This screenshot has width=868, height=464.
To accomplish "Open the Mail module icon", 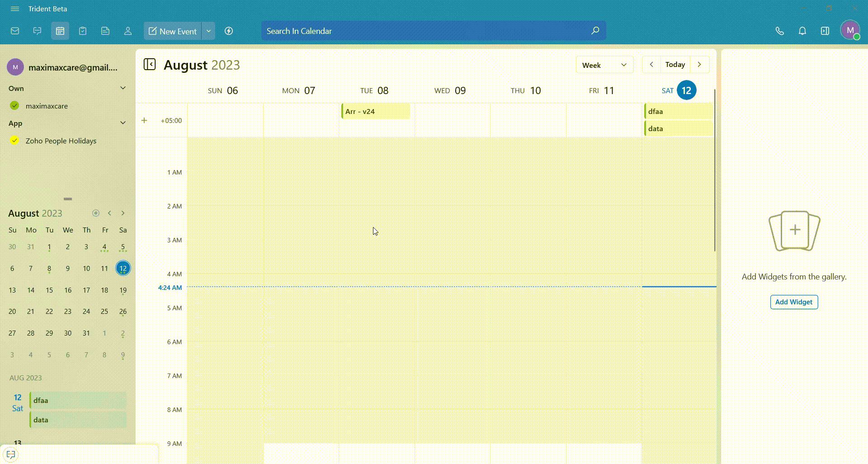I will point(15,31).
